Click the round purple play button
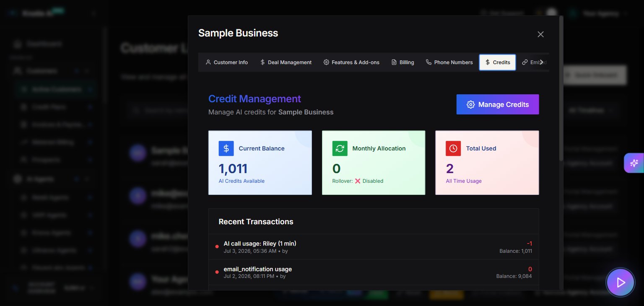Viewport: 644px width, 306px height. coord(621,283)
